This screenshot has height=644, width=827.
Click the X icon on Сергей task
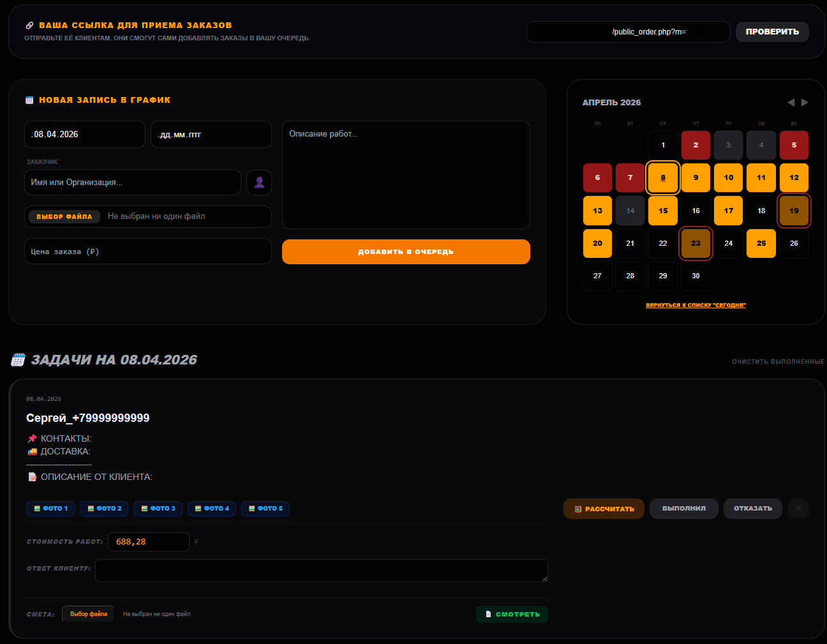pos(798,509)
